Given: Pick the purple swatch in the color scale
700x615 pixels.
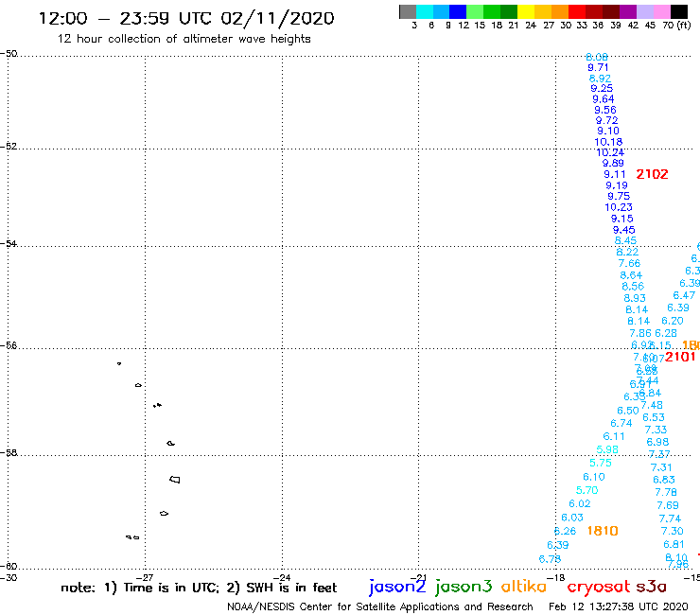Looking at the screenshot, I should coord(628,12).
